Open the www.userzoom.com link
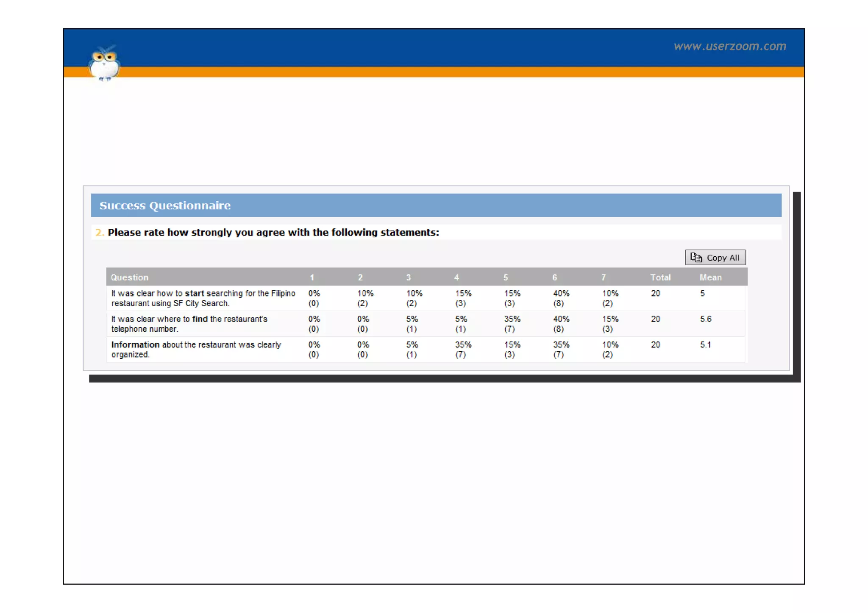The image size is (868, 613). tap(729, 46)
